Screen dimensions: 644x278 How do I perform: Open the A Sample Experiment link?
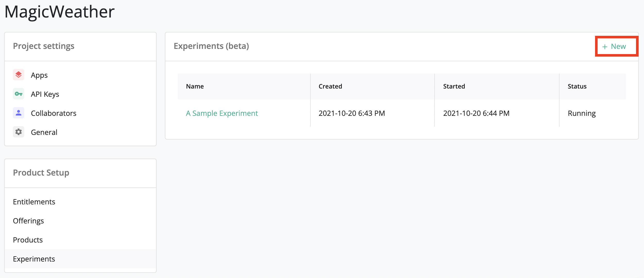pyautogui.click(x=222, y=113)
